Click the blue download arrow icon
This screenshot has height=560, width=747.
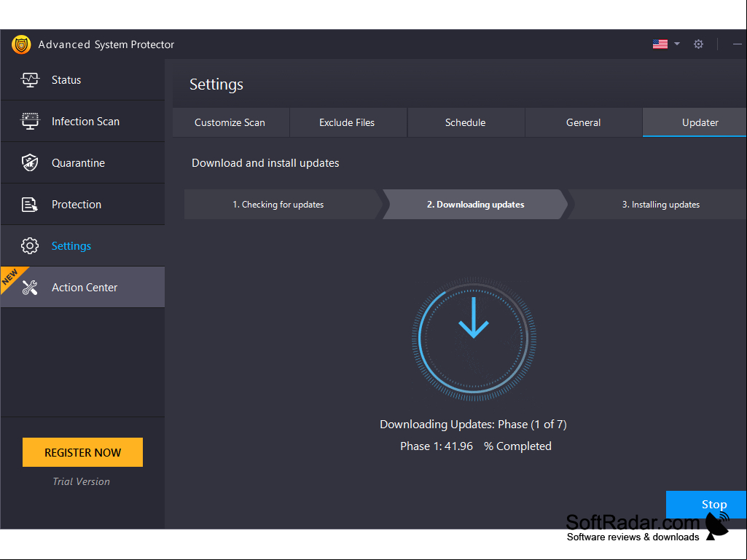474,318
